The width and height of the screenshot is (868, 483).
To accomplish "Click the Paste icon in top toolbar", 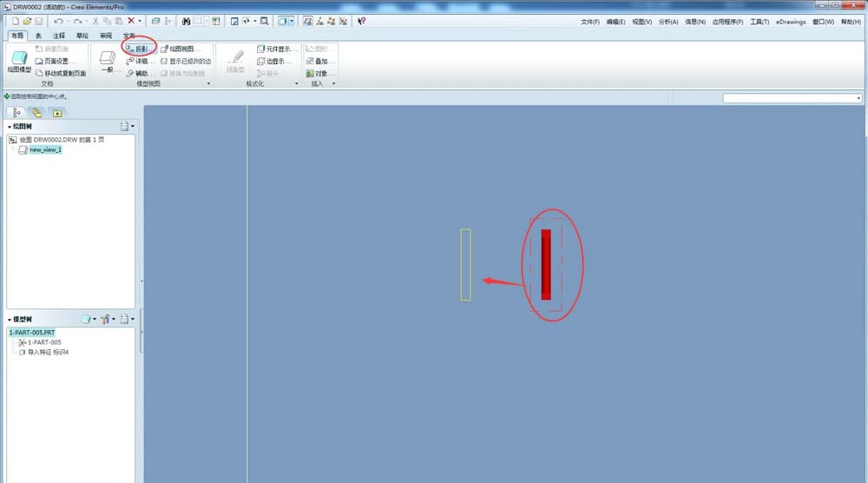I will (x=118, y=21).
